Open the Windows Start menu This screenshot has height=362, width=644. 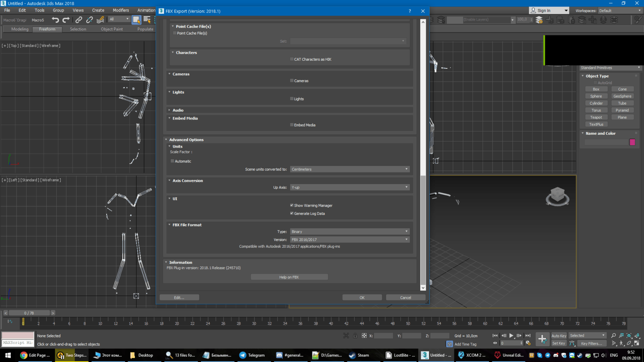pyautogui.click(x=8, y=355)
